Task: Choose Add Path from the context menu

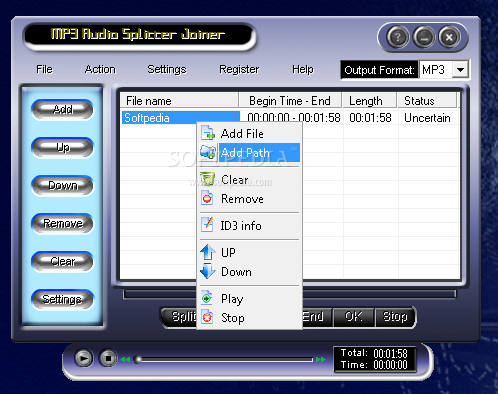Action: pos(250,152)
